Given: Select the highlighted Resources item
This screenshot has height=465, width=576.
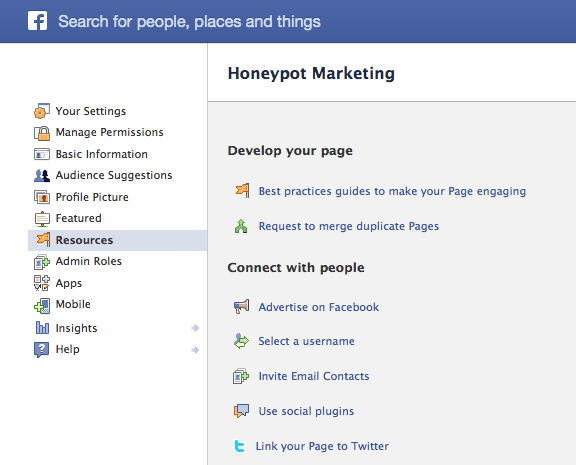Looking at the screenshot, I should pos(118,240).
